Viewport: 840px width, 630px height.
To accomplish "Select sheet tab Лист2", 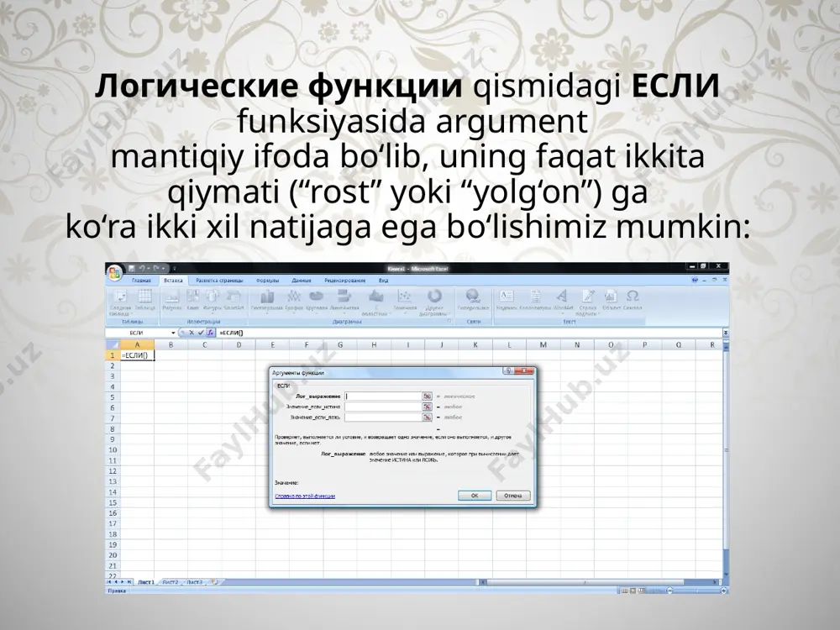I will click(170, 582).
